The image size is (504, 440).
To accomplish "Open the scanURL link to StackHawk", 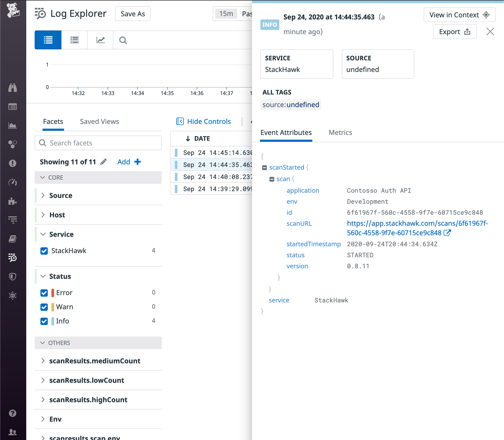I will coord(415,223).
